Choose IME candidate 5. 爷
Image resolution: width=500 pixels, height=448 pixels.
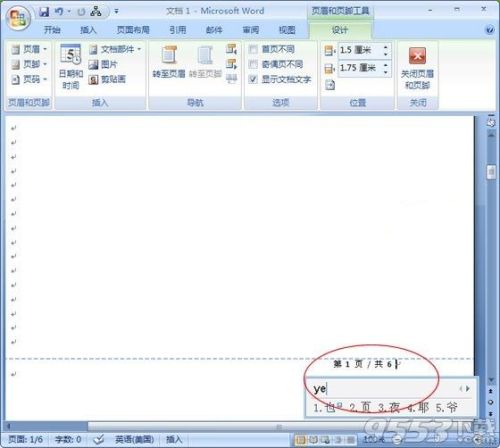[447, 407]
